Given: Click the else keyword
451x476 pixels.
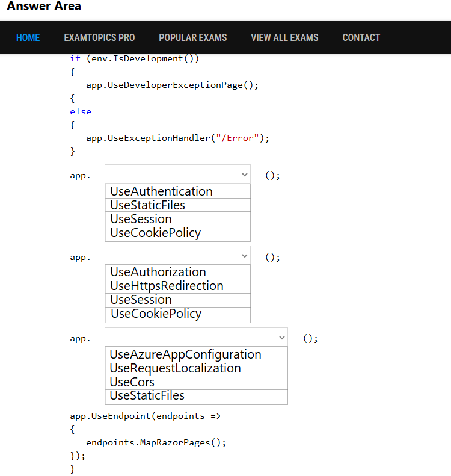Looking at the screenshot, I should [81, 112].
